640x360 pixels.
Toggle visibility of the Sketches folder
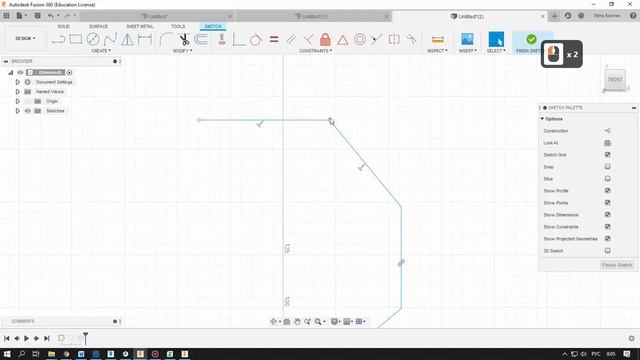tap(28, 111)
